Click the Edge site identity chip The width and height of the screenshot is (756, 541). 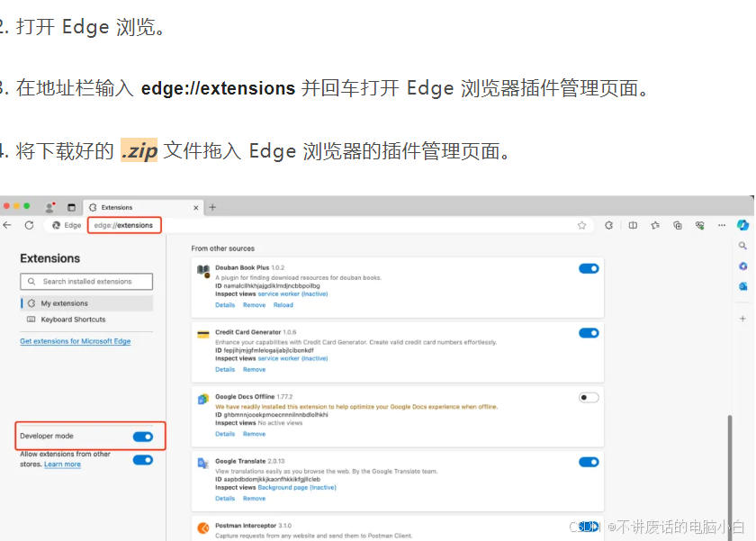[67, 225]
